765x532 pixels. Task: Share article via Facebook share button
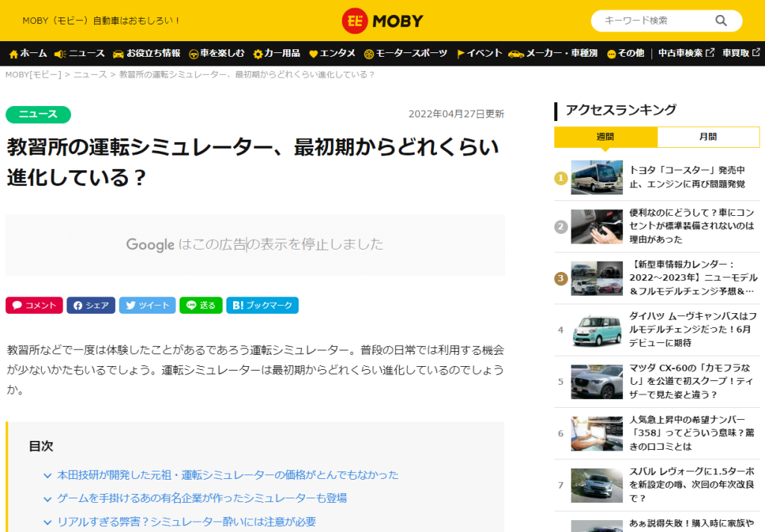coord(91,305)
